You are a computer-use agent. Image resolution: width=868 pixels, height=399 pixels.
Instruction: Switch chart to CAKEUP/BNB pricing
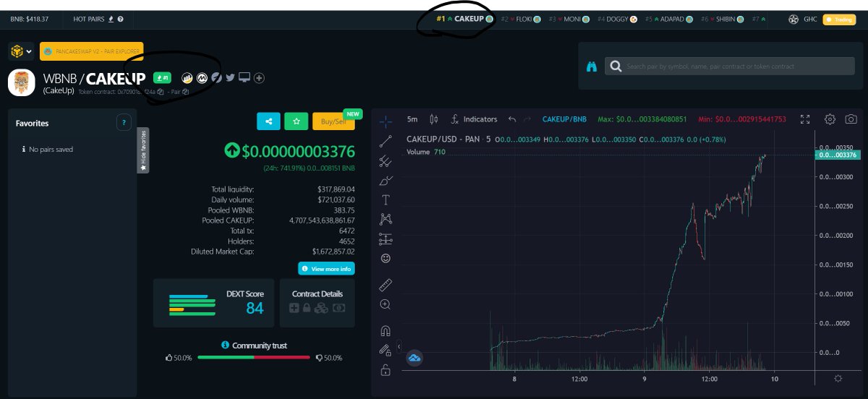point(564,119)
